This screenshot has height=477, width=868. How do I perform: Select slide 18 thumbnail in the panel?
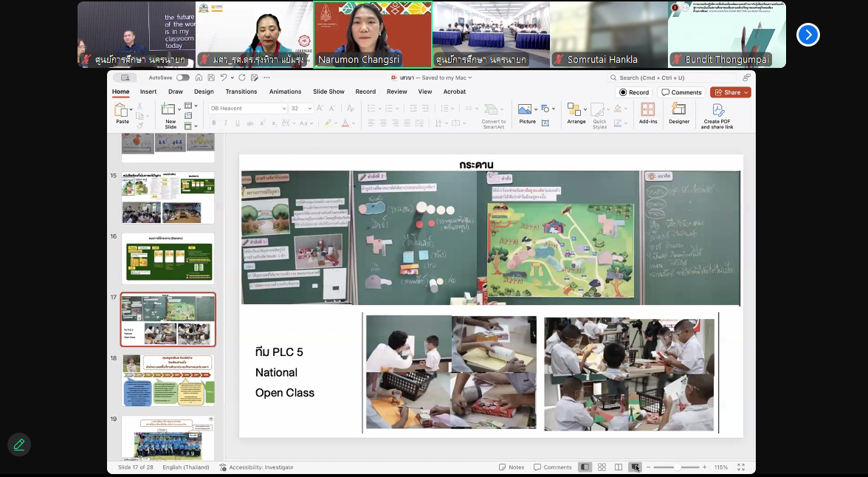(x=168, y=380)
